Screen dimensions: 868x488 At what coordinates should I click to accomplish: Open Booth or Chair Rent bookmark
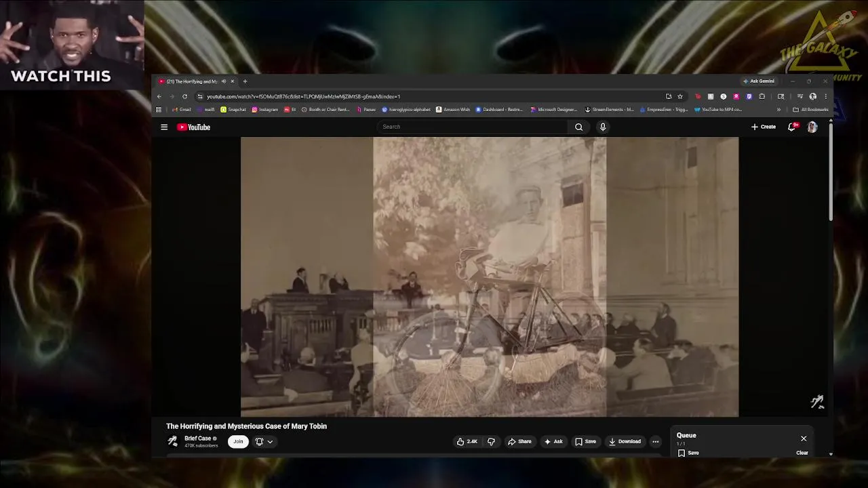coord(325,110)
